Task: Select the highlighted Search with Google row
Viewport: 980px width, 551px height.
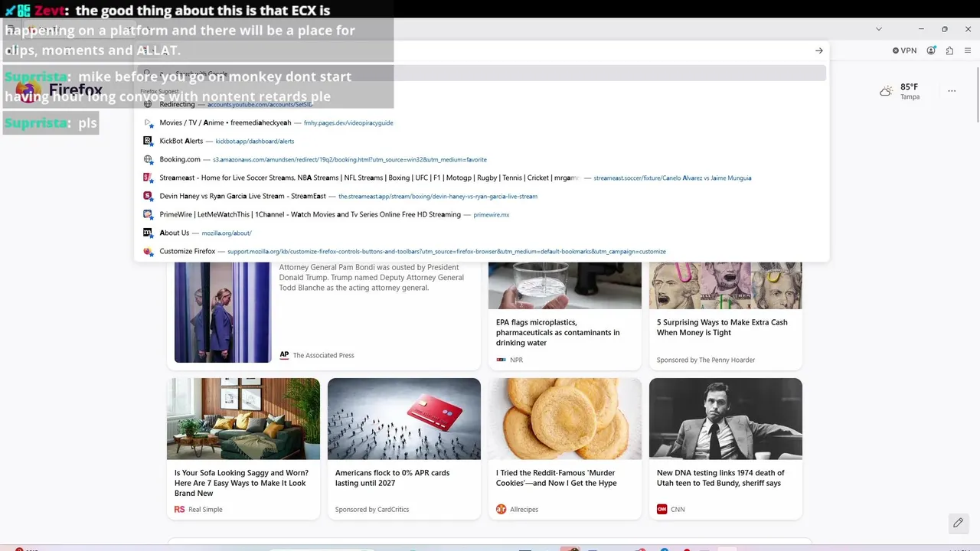Action: click(482, 73)
